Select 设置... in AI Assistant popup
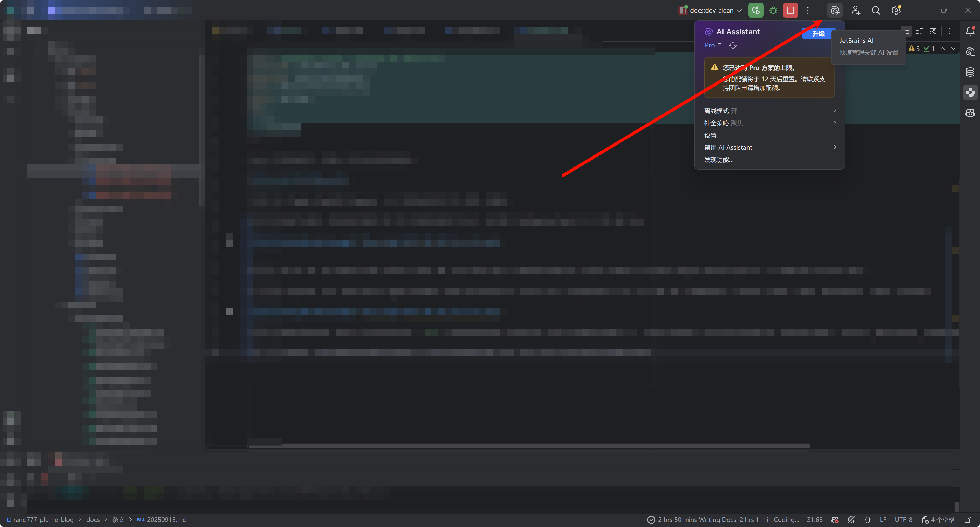The image size is (980, 527). point(713,135)
